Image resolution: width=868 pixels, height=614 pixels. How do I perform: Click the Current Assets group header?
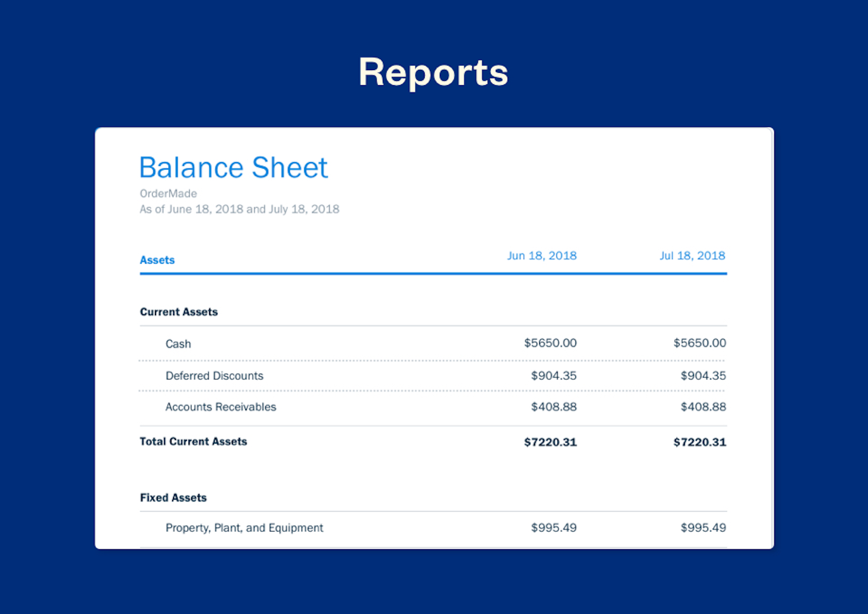(178, 311)
